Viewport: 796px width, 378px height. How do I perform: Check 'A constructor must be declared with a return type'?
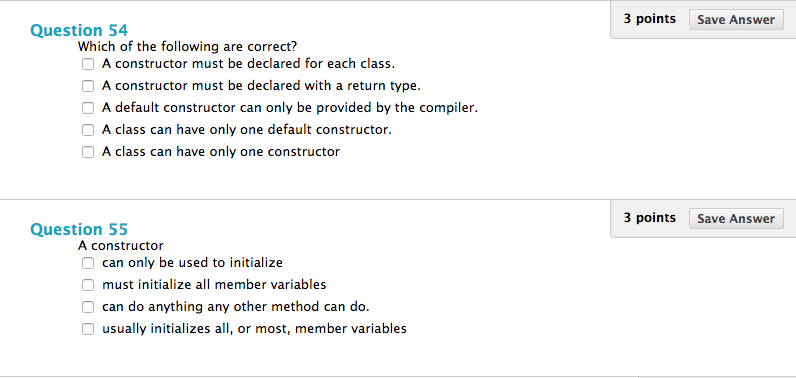pos(88,86)
